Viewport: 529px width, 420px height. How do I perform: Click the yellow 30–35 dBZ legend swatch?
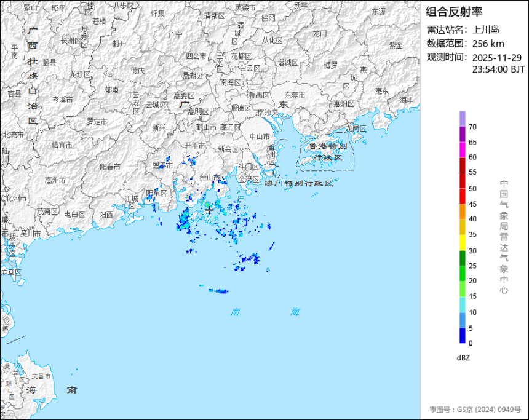(462, 242)
